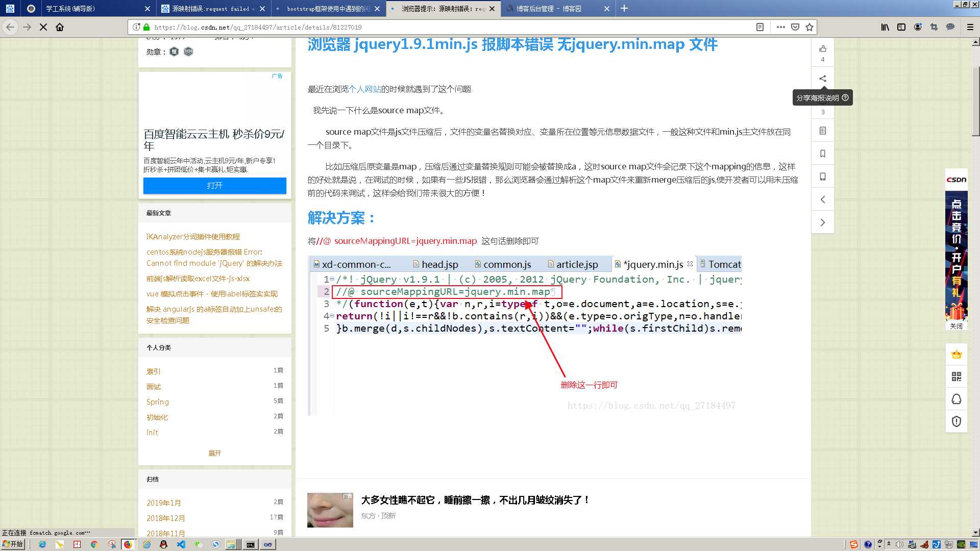Toggle Firefox sidebar view
The image size is (980, 551).
tap(901, 27)
